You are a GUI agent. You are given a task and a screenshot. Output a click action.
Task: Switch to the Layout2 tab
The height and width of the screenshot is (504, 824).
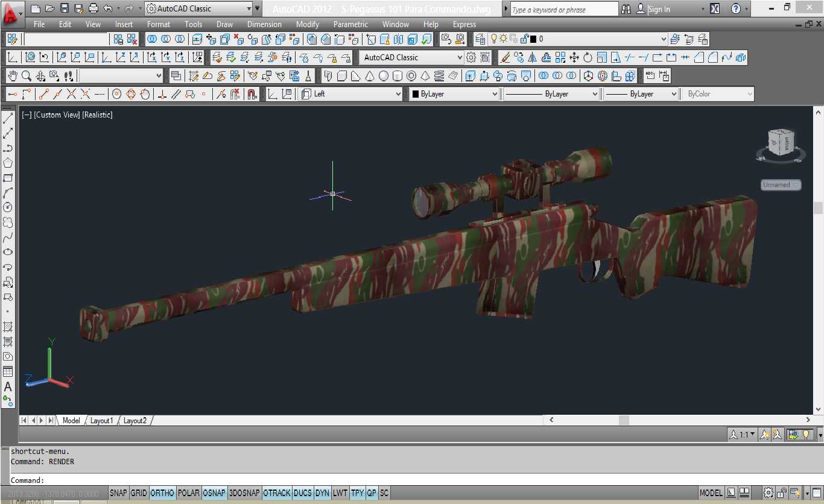(135, 421)
